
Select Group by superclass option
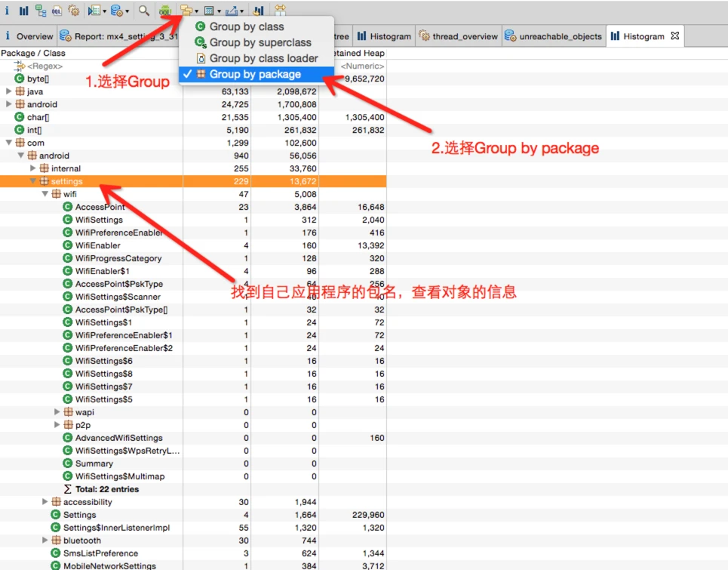click(x=260, y=42)
